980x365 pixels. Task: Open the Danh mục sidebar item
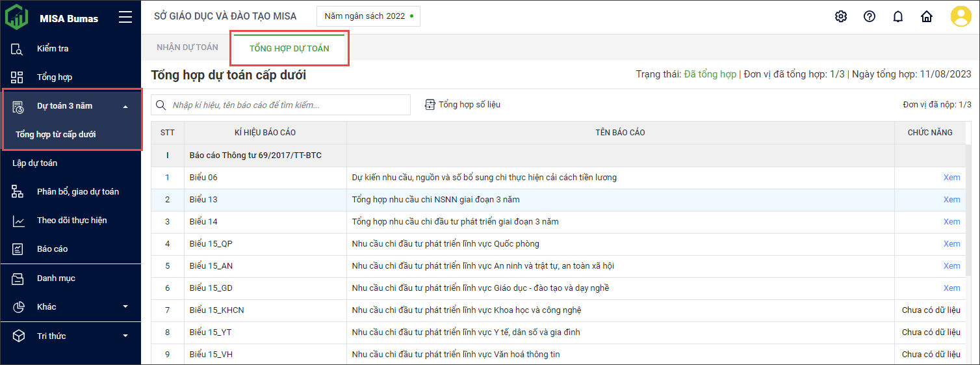coord(56,278)
